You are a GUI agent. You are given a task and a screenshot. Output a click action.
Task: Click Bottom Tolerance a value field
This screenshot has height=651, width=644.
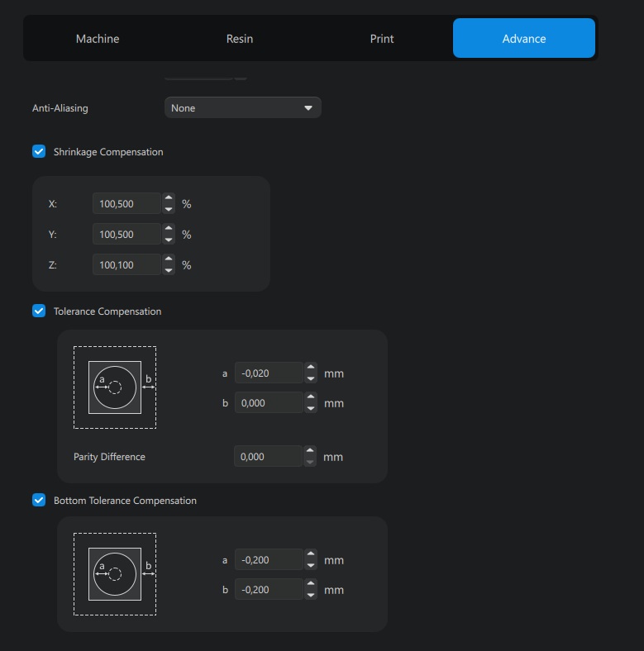click(268, 560)
